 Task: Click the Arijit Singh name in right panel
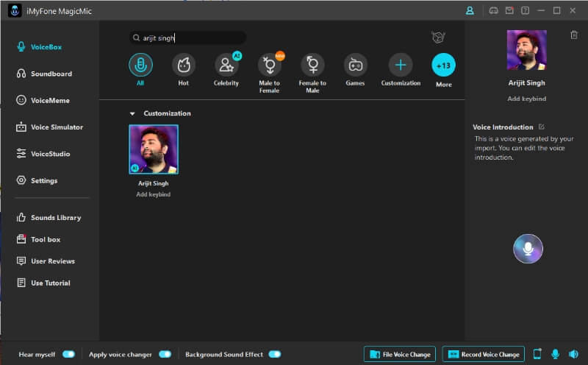click(526, 82)
